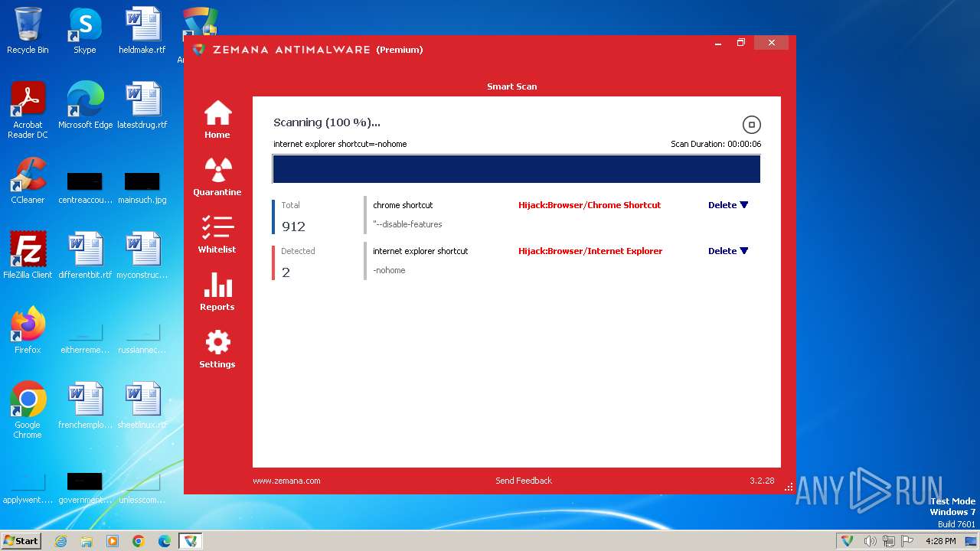This screenshot has width=980, height=551.
Task: Open differentbit.rtf document
Action: (x=85, y=256)
